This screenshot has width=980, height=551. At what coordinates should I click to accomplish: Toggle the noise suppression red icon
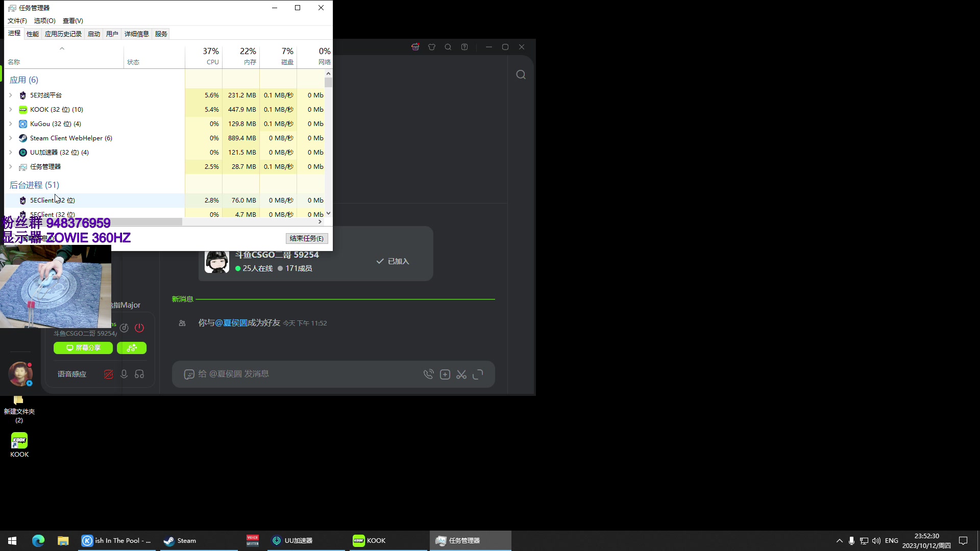[109, 374]
